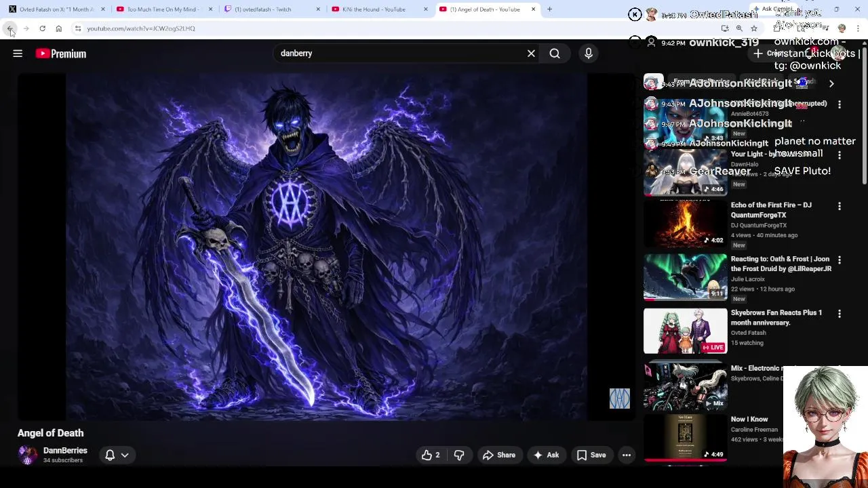Open Echo of the First Fire title

(771, 210)
